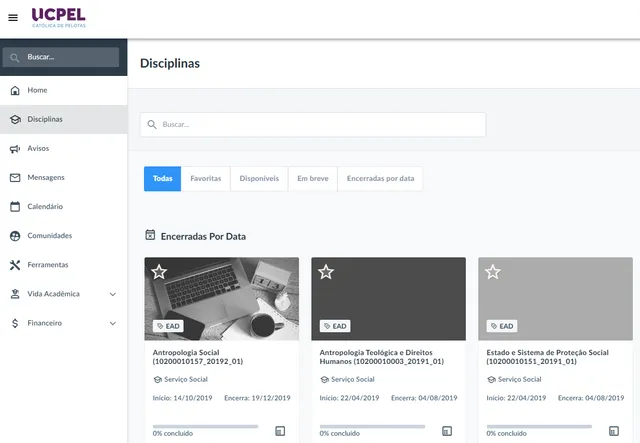The width and height of the screenshot is (640, 443).
Task: Click the Serviço Social cap icon under Antropologia Social
Action: (x=158, y=380)
